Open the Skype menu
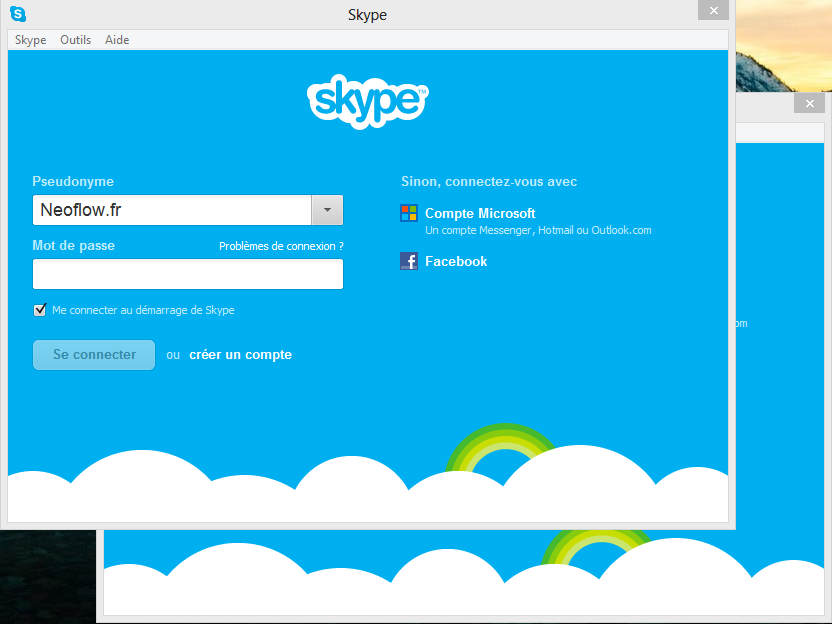 tap(31, 40)
